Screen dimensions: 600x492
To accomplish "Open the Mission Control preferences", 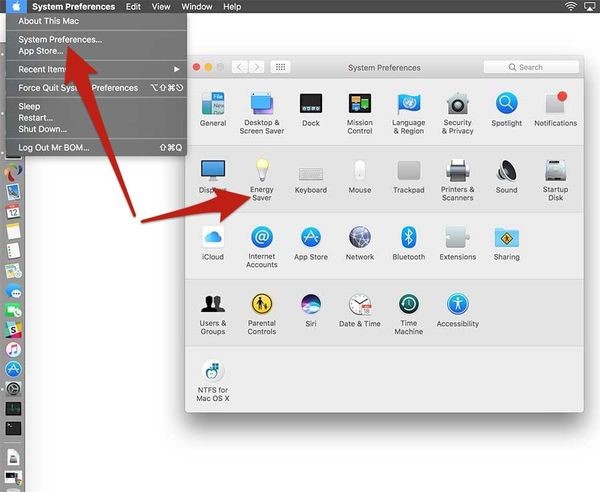I will coord(360,113).
